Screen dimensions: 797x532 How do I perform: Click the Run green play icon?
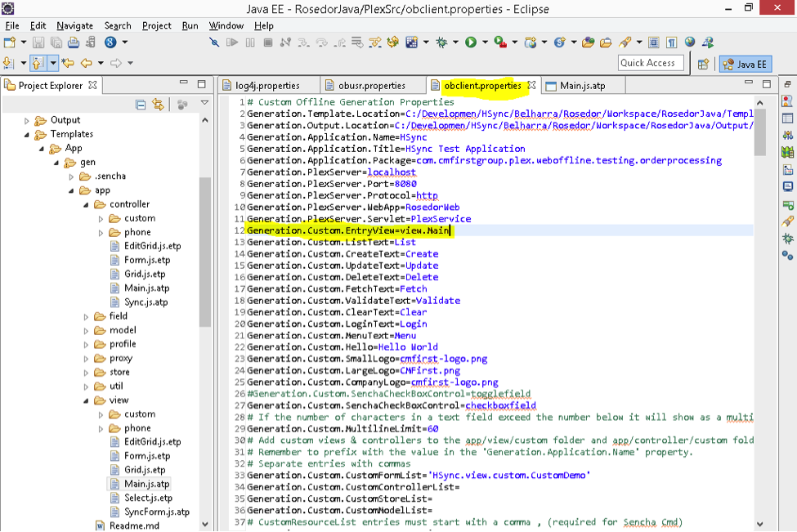471,42
